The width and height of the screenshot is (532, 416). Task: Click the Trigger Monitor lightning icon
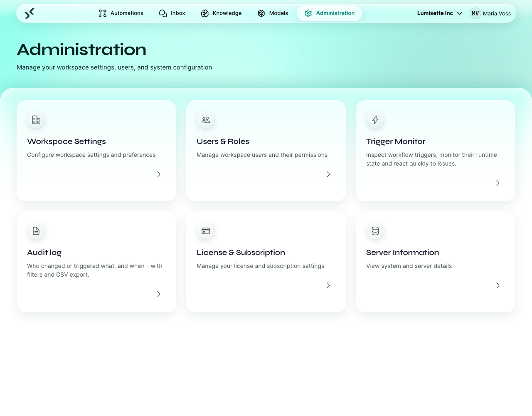pos(375,120)
